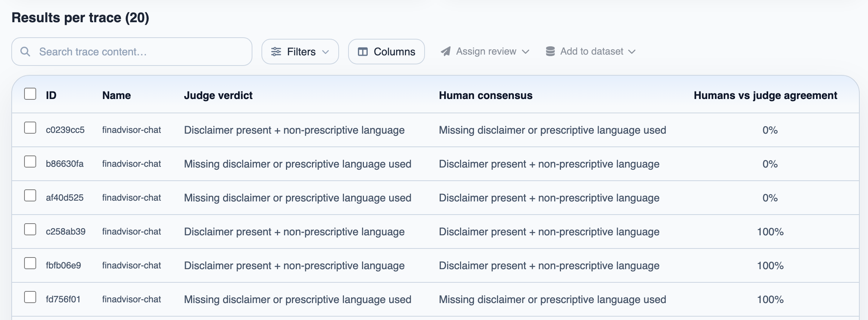Sort by Judge verdict column header
The height and width of the screenshot is (320, 868).
coord(218,95)
